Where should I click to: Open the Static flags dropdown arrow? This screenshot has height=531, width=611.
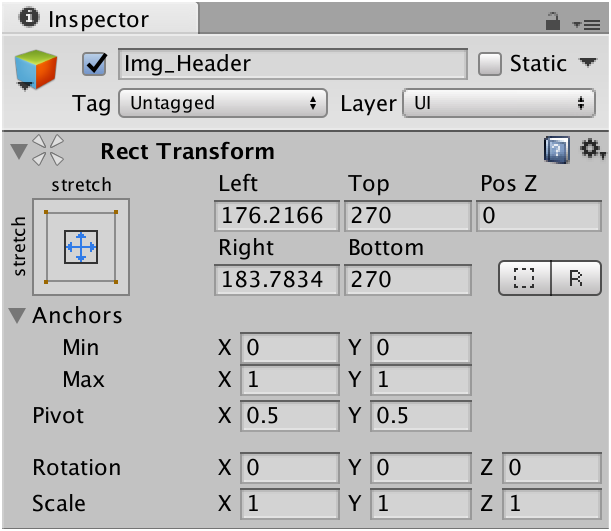[586, 64]
